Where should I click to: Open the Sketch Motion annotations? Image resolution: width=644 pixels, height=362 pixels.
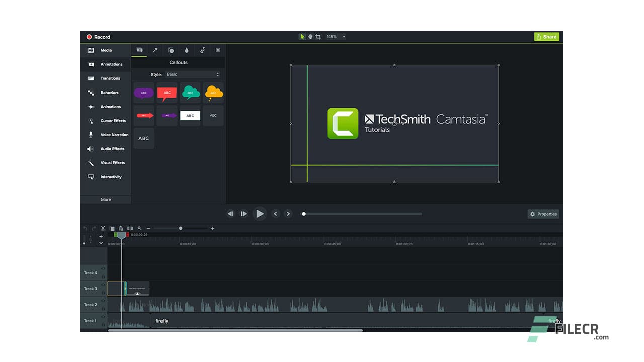[202, 50]
